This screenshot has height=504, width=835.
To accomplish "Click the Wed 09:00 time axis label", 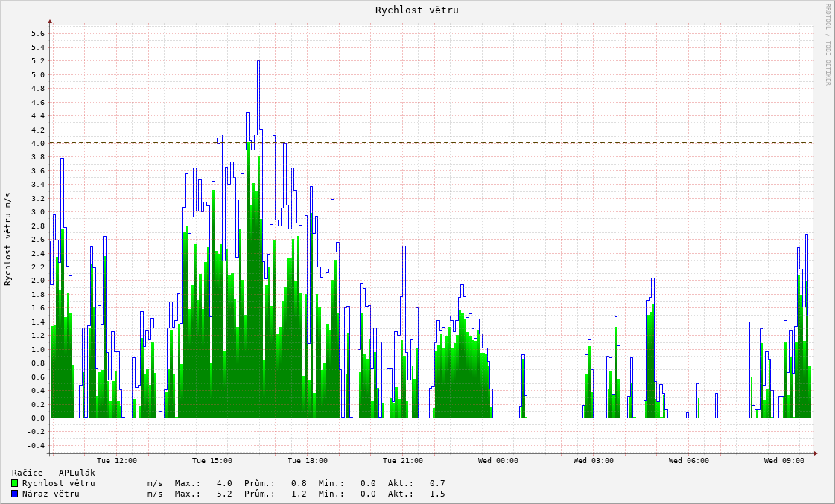I will [784, 460].
